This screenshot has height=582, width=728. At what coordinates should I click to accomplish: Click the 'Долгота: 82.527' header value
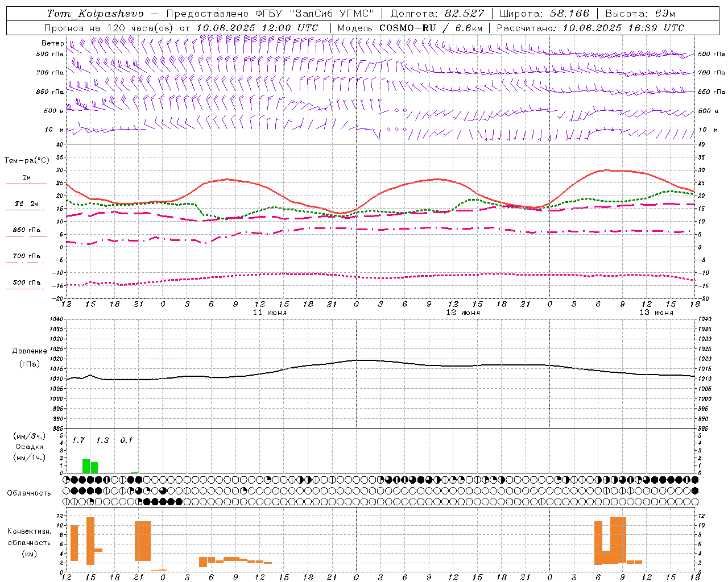[437, 14]
